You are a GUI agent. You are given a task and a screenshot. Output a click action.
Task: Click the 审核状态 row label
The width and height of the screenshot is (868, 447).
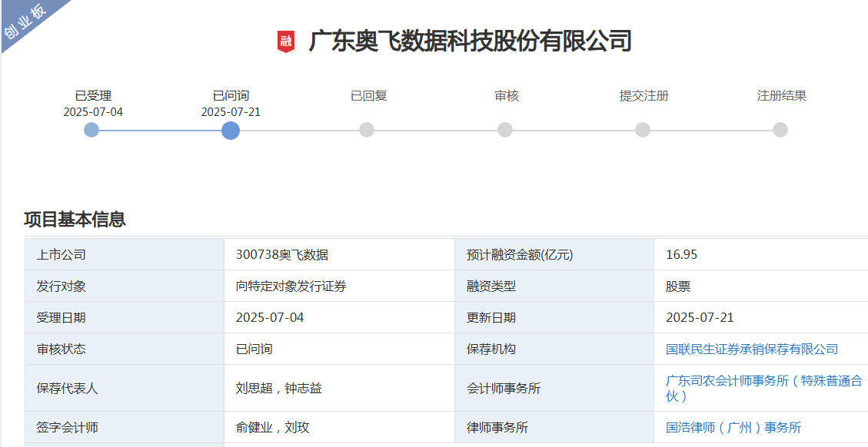pyautogui.click(x=61, y=349)
